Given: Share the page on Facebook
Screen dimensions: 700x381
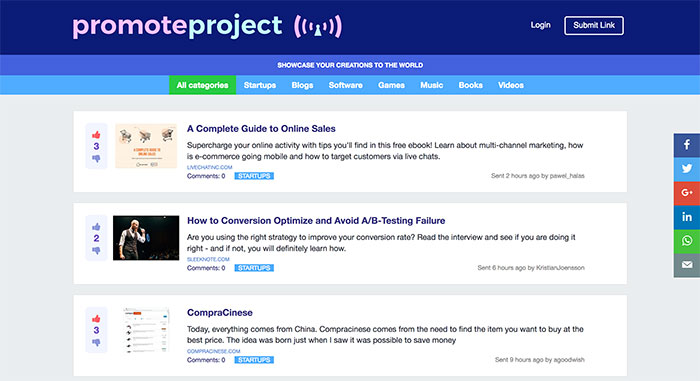Looking at the screenshot, I should (687, 145).
